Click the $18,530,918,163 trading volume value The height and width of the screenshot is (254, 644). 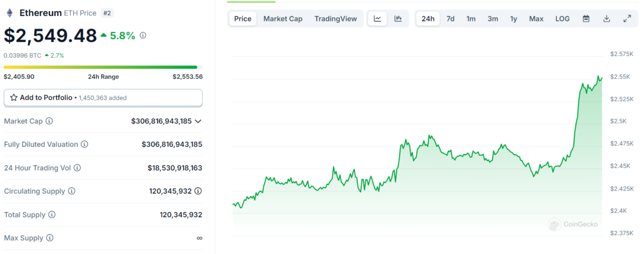point(175,168)
